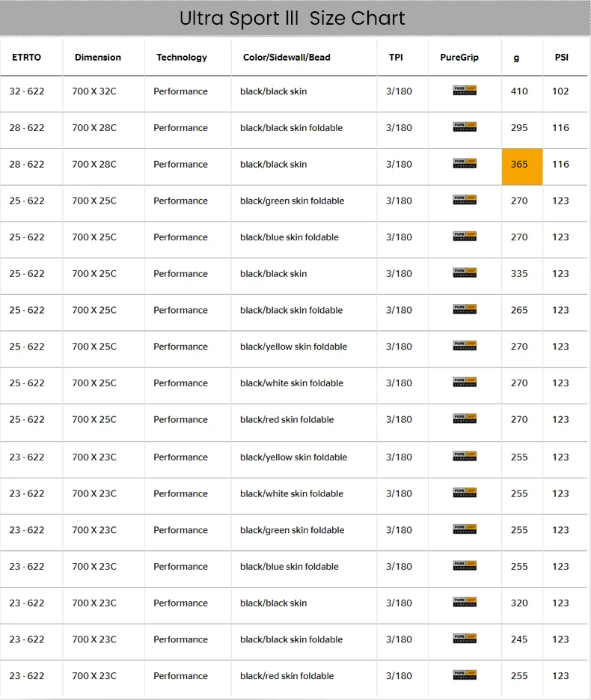Click black/black skin in the 335 g row
The image size is (591, 700).
click(x=273, y=274)
